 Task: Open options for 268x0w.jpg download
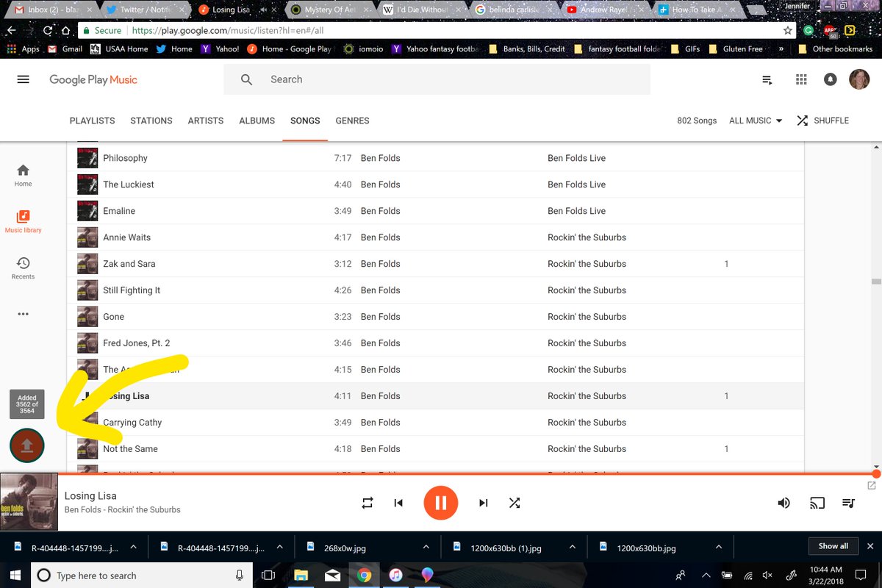(426, 547)
